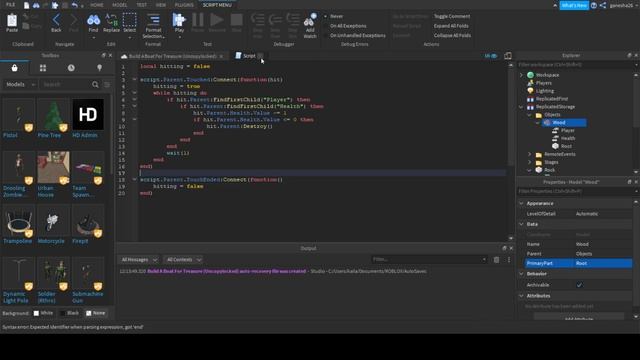
Task: Open the Find binoculars tool
Action: [x=93, y=20]
